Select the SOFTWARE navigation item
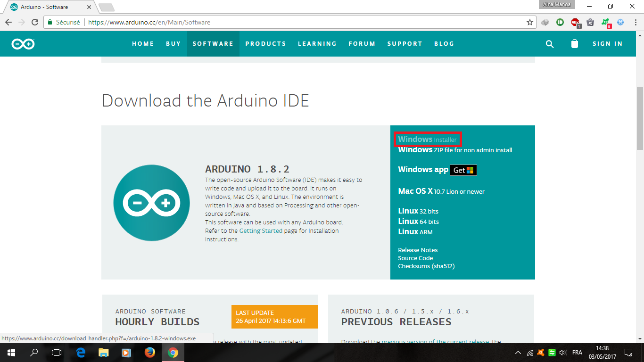Viewport: 644px width, 362px height. pos(213,44)
